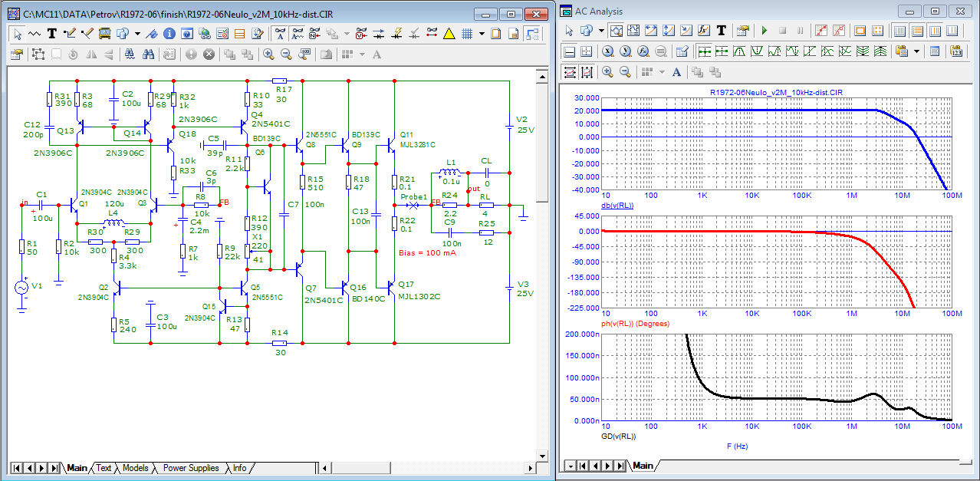Zoom in on the schematic

(268, 54)
